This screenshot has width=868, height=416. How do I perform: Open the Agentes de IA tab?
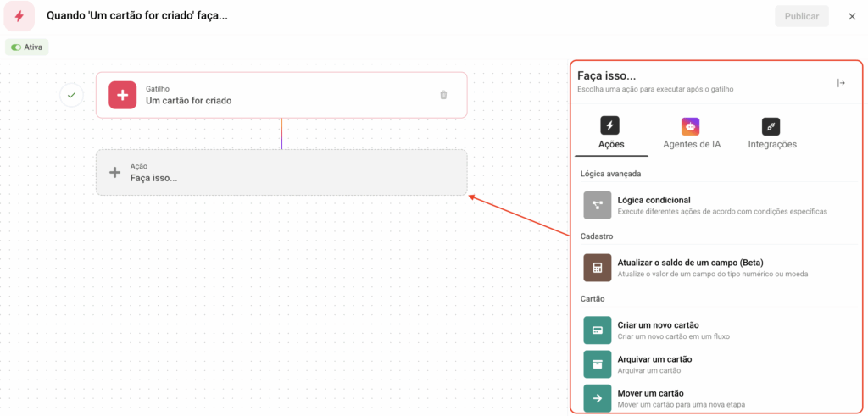pos(691,135)
